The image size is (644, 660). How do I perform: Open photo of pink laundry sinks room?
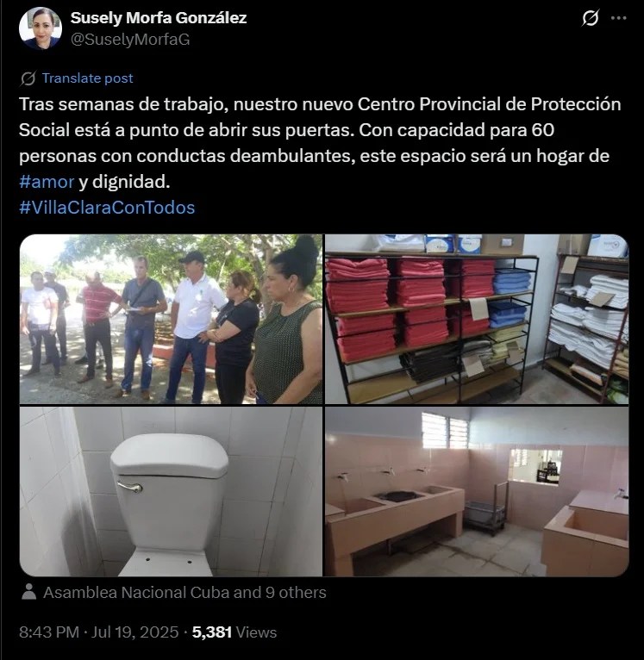coord(477,491)
